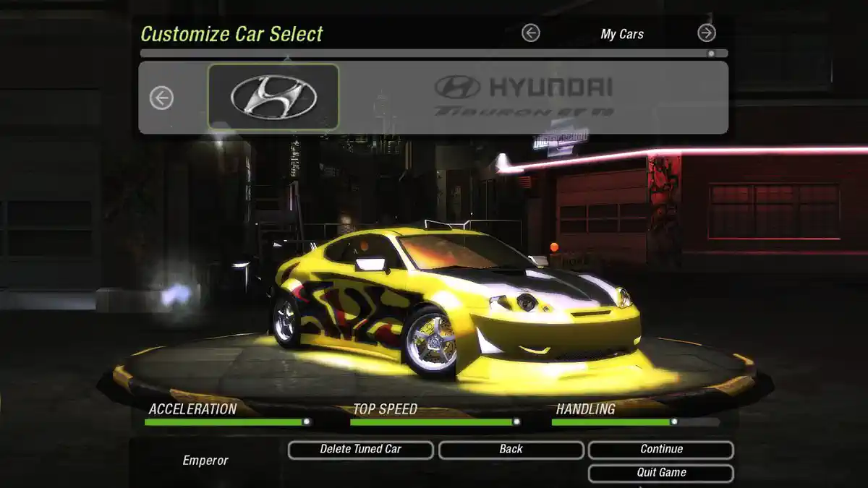The width and height of the screenshot is (868, 488).
Task: Click the Top Speed stat bar
Action: [435, 421]
